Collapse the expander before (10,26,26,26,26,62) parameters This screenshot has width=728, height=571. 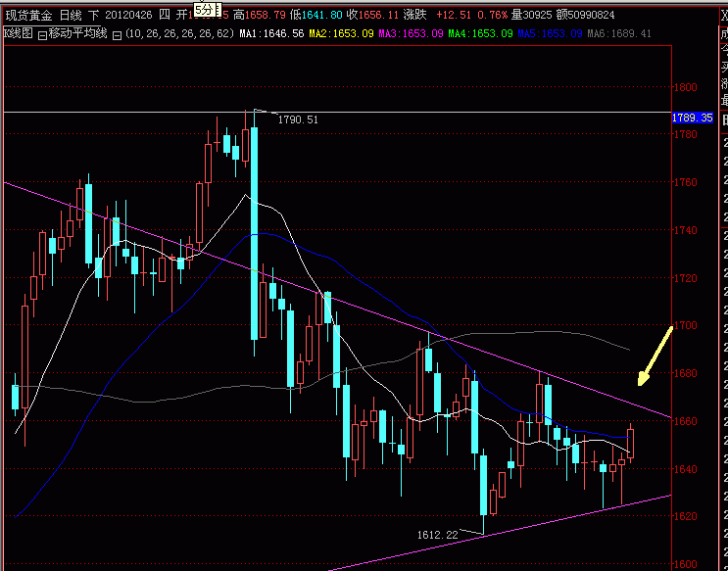[x=118, y=35]
